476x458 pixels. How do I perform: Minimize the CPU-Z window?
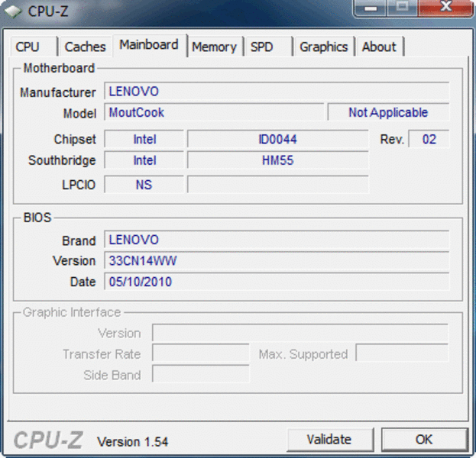click(371, 8)
